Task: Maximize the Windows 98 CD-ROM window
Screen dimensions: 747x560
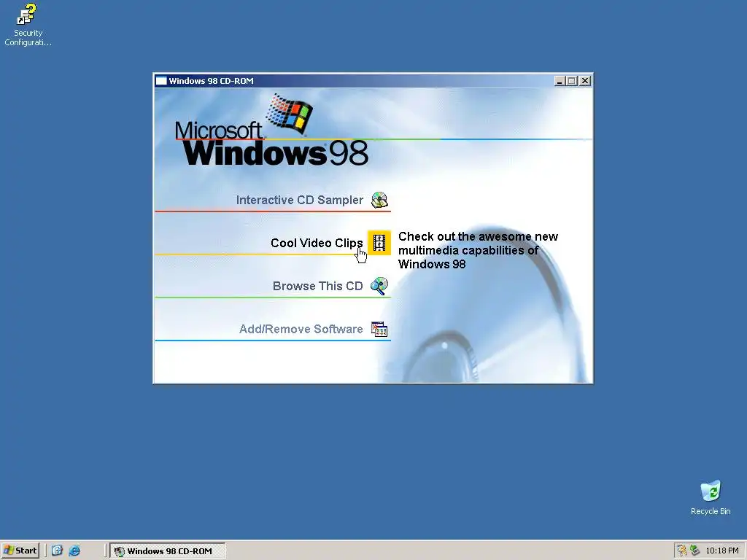Action: (x=572, y=81)
